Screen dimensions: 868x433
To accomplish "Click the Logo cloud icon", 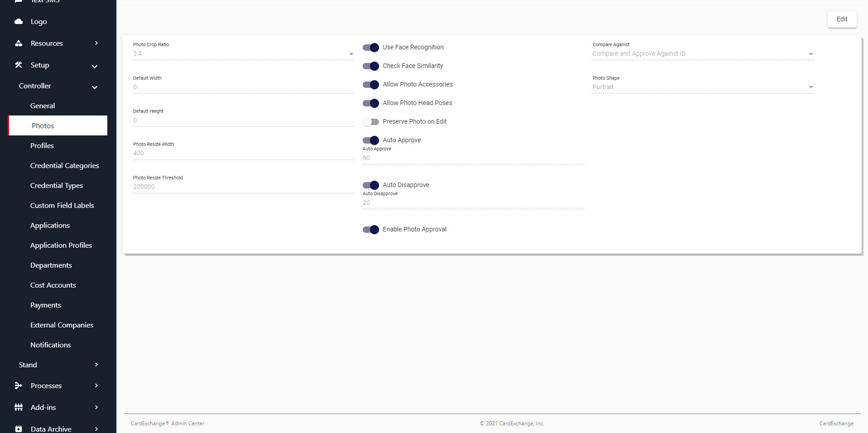I will [19, 22].
